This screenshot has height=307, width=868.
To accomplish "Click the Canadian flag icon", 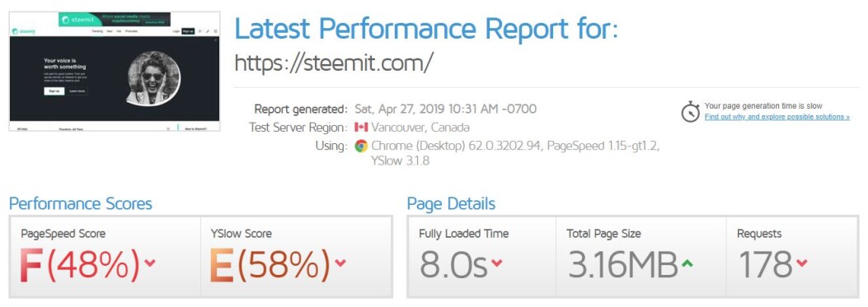I will [x=361, y=128].
